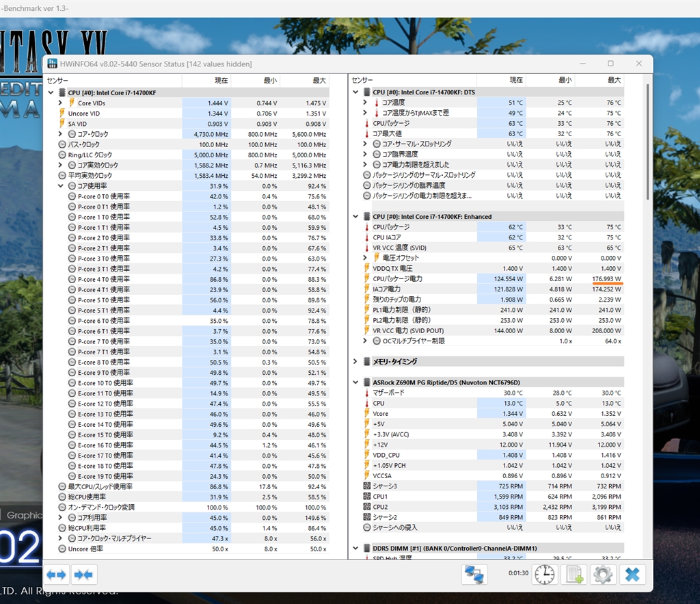The image size is (700, 604).
Task: Expand the コア実効クロック row
Action: [60, 166]
